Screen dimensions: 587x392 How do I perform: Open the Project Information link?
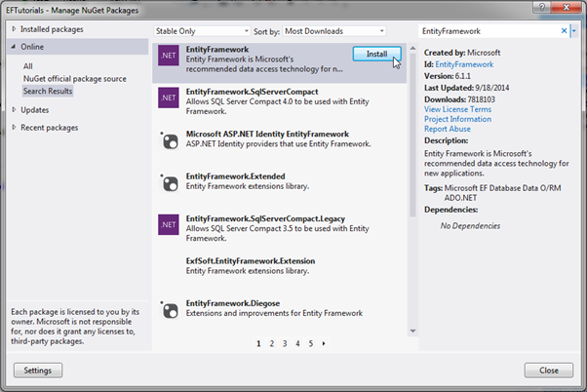(457, 119)
